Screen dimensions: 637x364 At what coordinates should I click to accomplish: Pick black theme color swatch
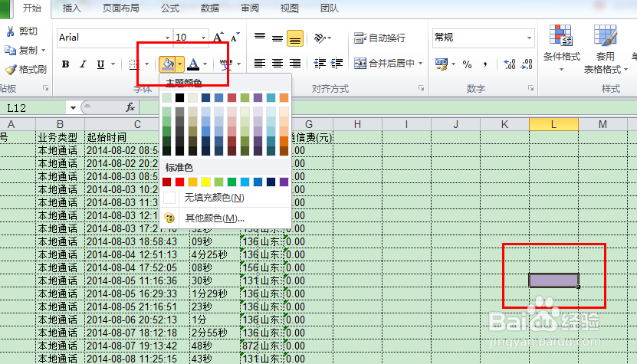(x=179, y=97)
